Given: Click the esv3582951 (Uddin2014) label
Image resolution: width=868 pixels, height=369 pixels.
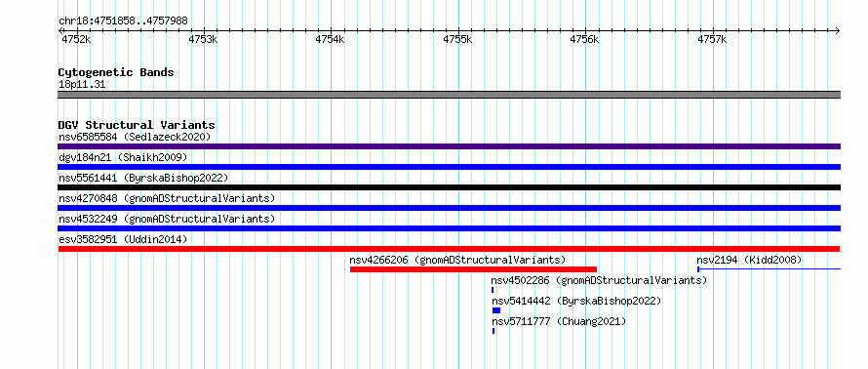Looking at the screenshot, I should [x=123, y=239].
